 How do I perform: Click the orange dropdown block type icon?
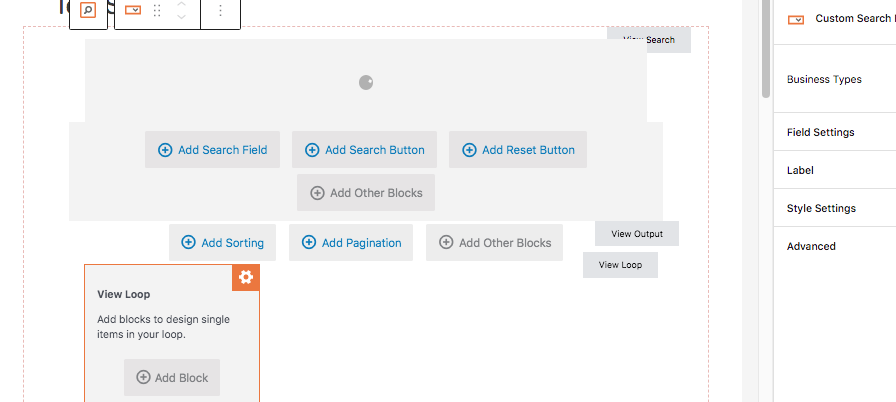(x=133, y=10)
